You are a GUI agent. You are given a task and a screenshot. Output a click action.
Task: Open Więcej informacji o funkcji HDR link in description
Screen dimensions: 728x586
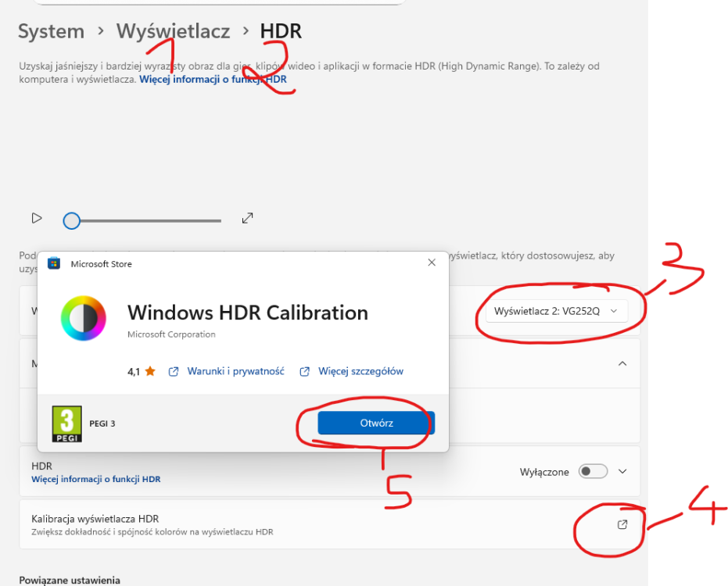pyautogui.click(x=213, y=80)
